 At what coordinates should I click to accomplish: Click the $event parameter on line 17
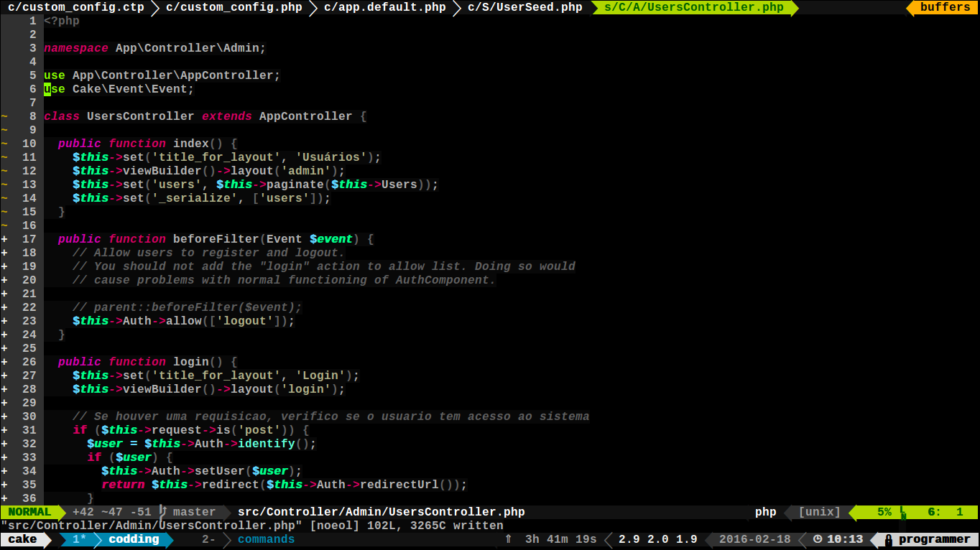pos(330,239)
